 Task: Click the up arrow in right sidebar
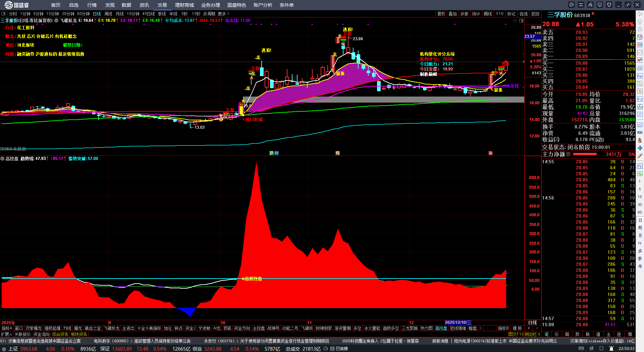click(x=640, y=22)
